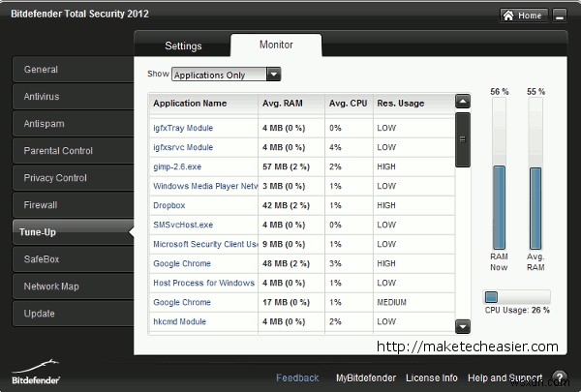The width and height of the screenshot is (581, 392).
Task: Click the table scrollbar thumb
Action: point(463,140)
